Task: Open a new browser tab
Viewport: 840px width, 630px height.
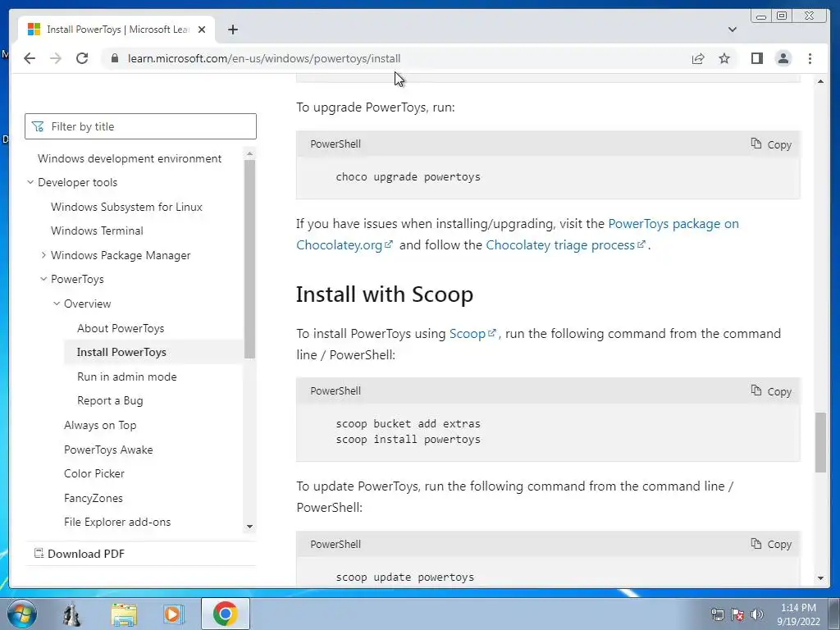Action: tap(232, 30)
